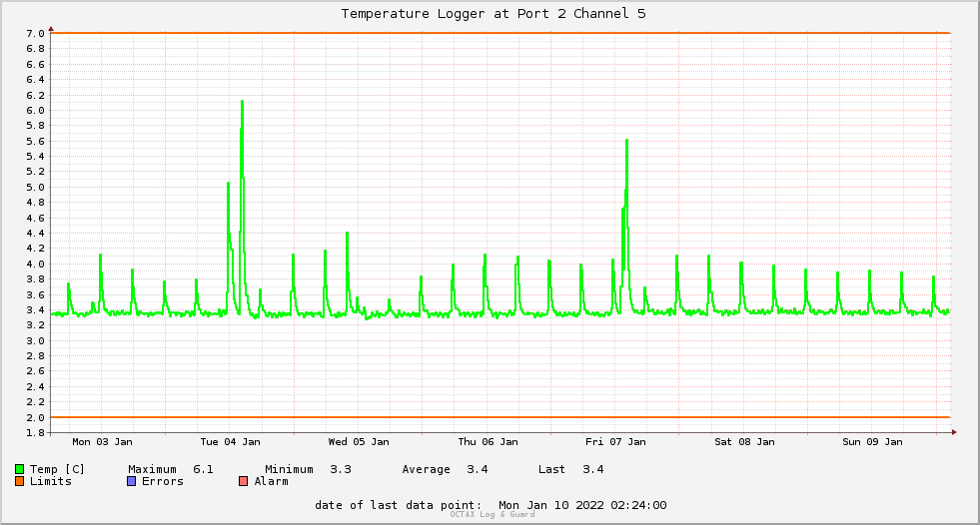Click the 'Minimum' statistic label

[290, 469]
